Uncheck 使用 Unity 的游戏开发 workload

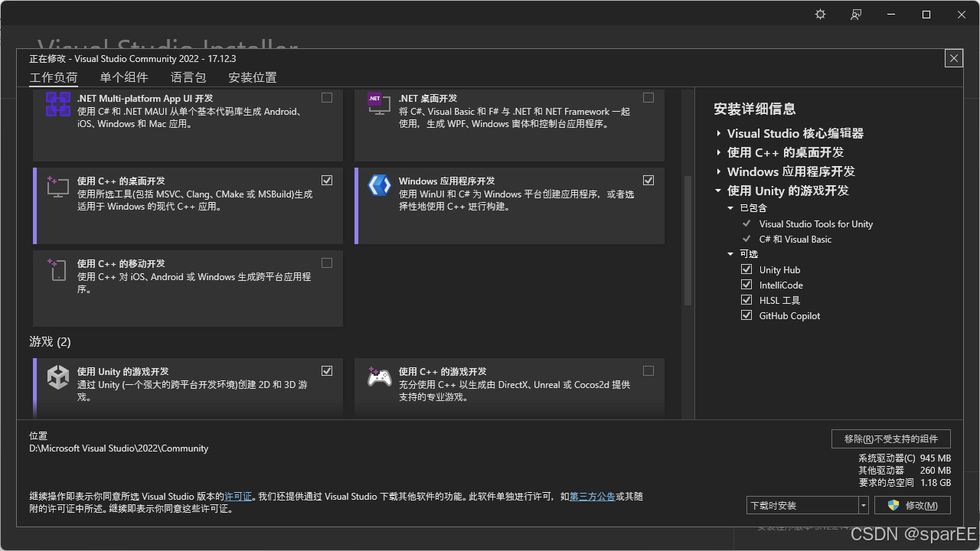pyautogui.click(x=327, y=371)
